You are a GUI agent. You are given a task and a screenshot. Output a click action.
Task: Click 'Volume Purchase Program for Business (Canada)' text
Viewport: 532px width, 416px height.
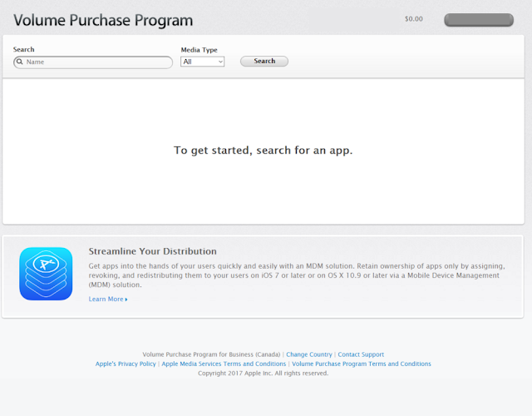pos(211,354)
